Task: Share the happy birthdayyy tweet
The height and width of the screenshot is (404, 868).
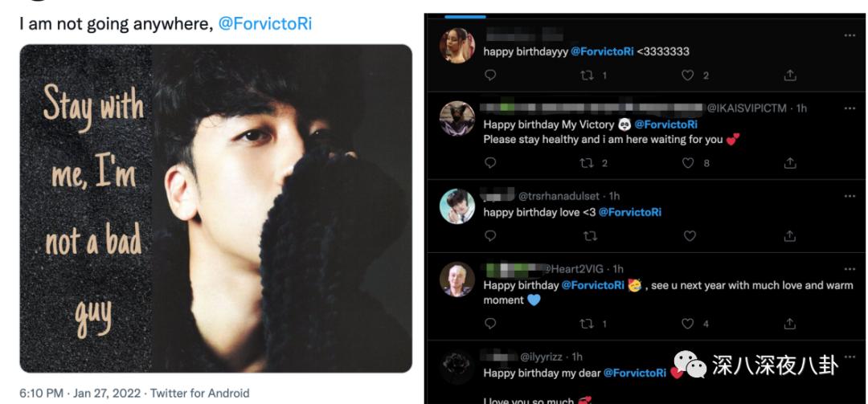Action: (790, 75)
